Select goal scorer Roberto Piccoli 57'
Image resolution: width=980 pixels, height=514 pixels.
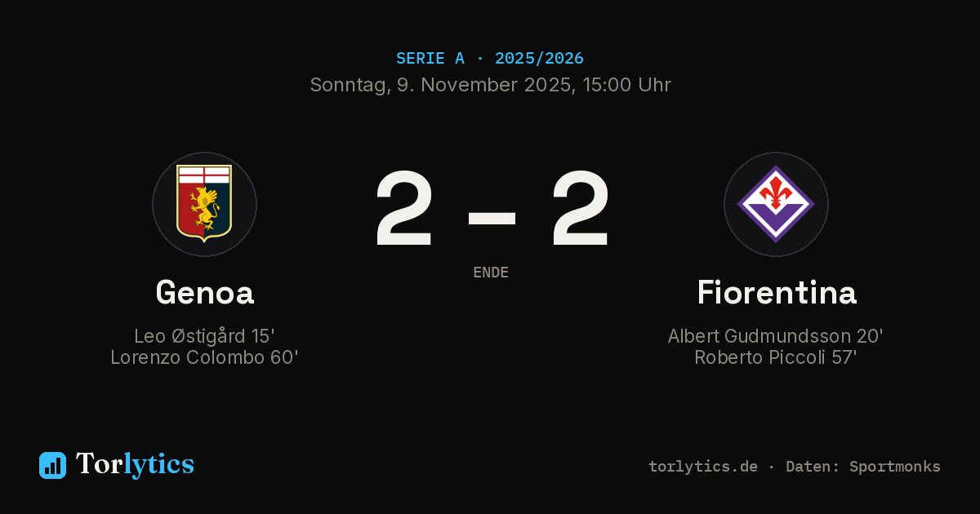tap(776, 357)
